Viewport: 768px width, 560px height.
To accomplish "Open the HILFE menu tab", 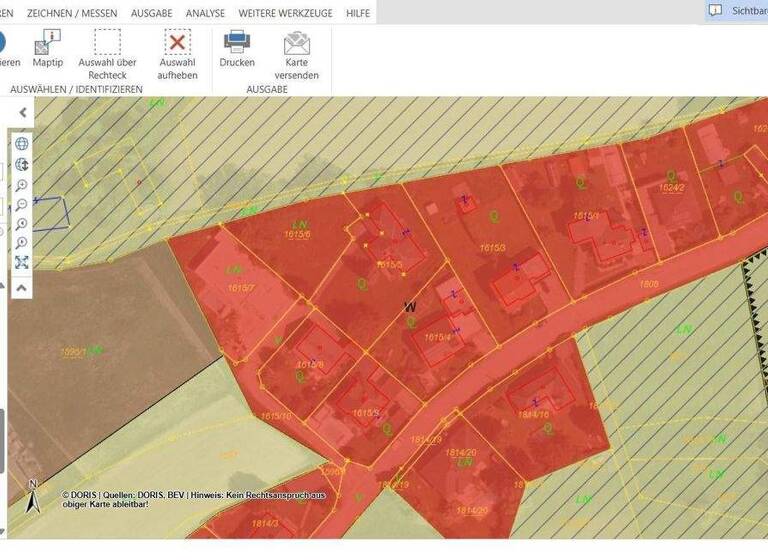I will coord(357,14).
